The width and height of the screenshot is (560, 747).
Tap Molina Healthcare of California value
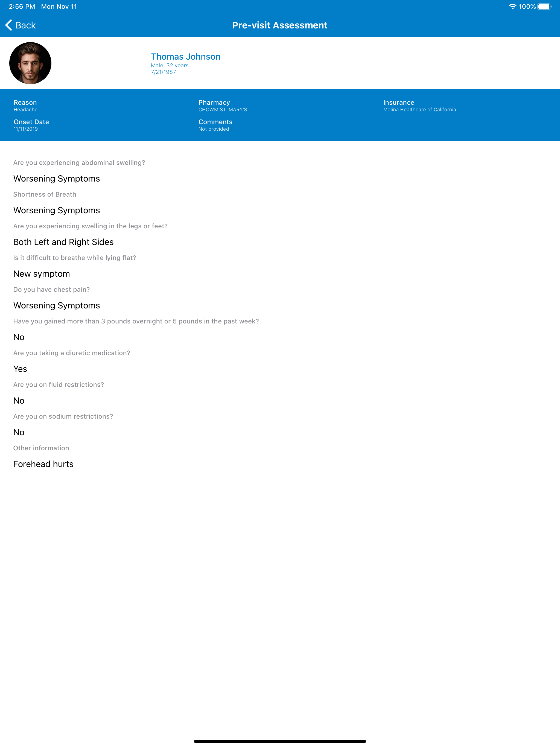[x=419, y=110]
